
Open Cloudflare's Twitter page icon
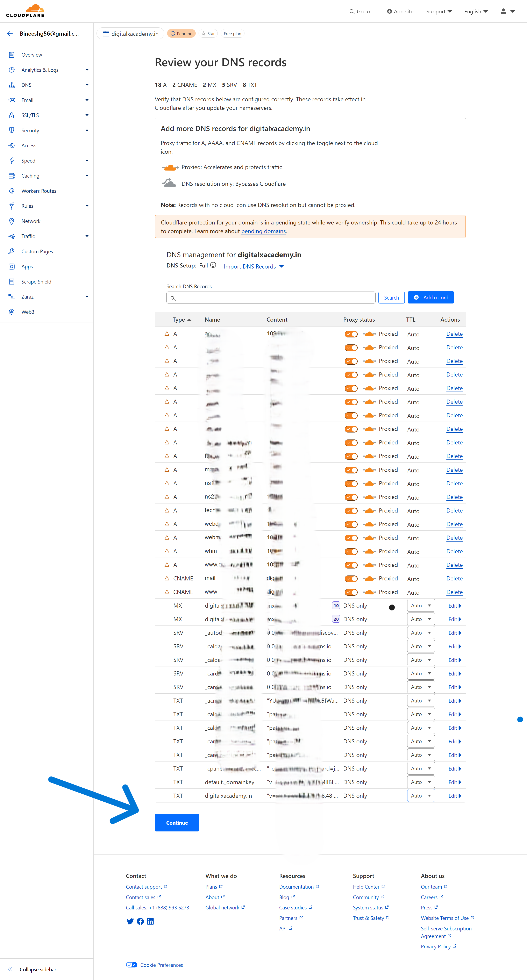130,921
